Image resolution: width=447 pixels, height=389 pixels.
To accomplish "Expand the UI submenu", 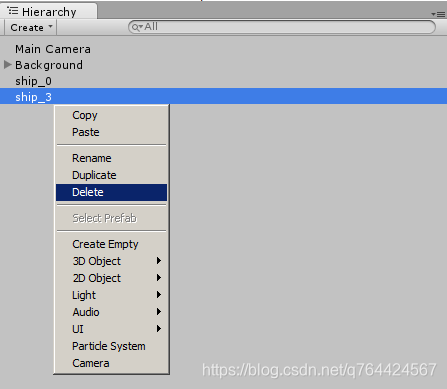I will click(x=111, y=329).
